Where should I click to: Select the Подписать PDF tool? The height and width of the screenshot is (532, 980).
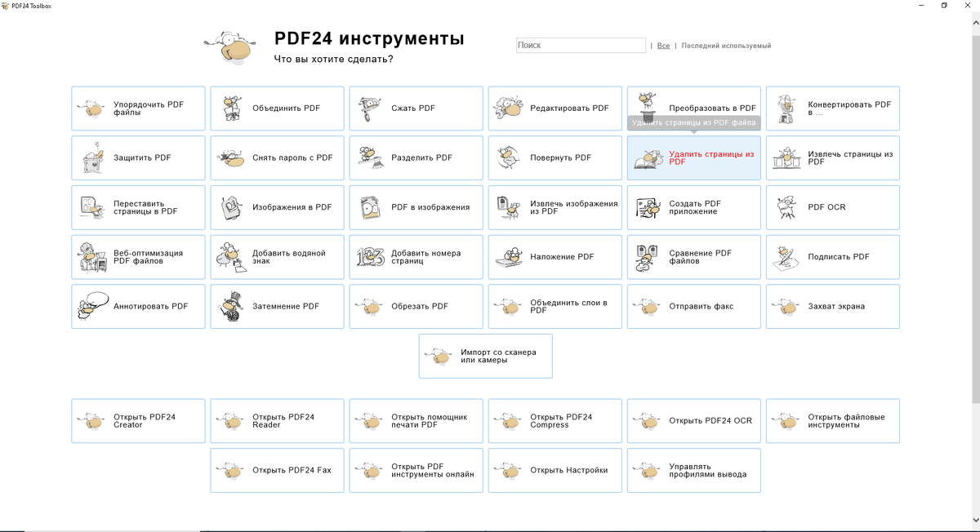tap(832, 257)
